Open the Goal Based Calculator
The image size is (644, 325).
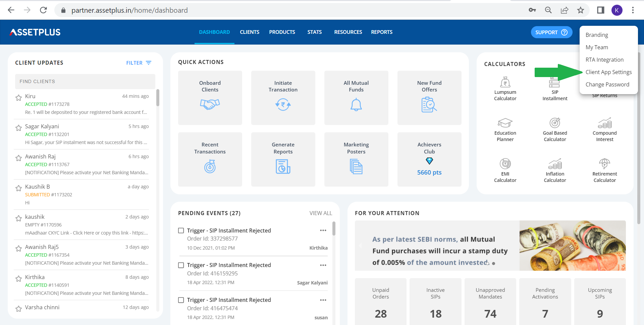coord(555,129)
